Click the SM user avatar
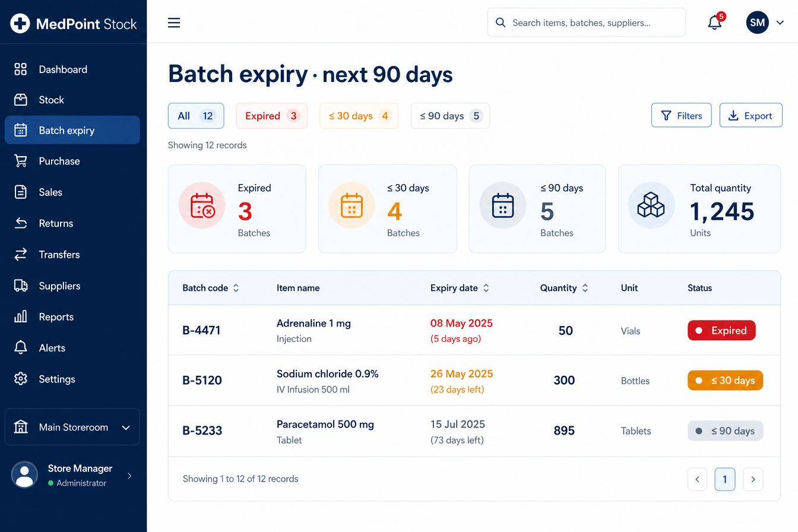 pyautogui.click(x=757, y=23)
